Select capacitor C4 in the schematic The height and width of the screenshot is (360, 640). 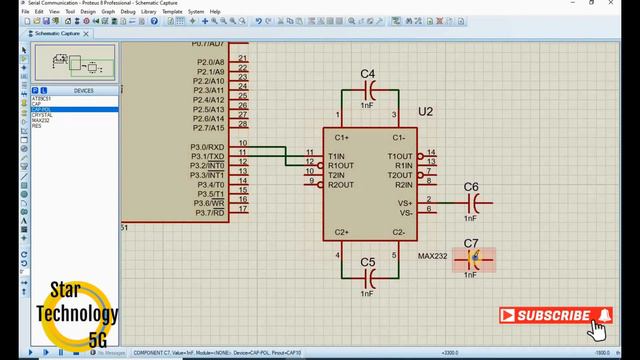pos(370,90)
